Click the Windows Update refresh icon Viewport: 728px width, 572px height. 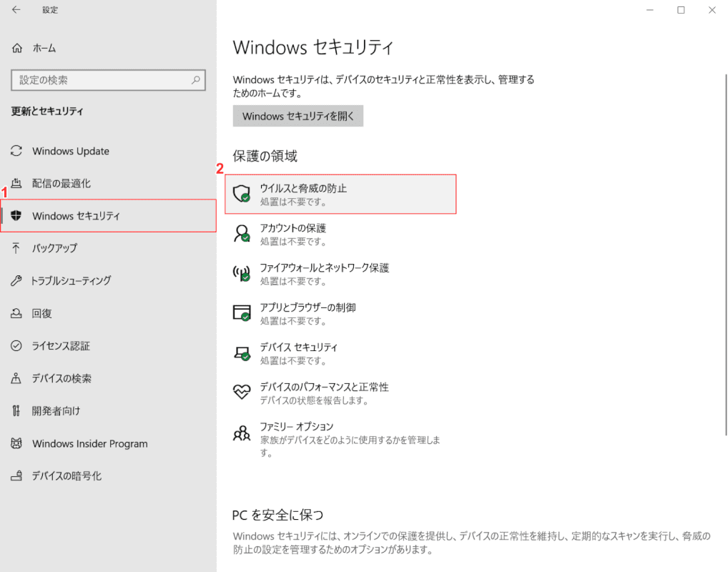tap(16, 151)
